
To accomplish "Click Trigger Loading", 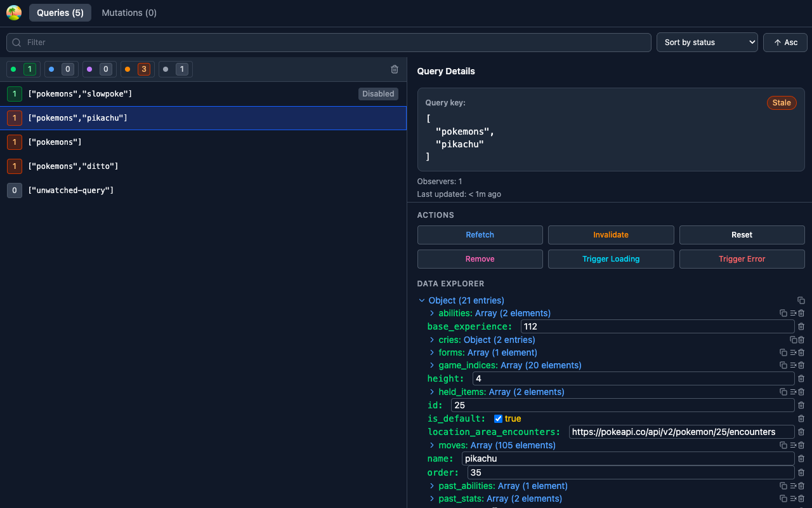I will (611, 259).
